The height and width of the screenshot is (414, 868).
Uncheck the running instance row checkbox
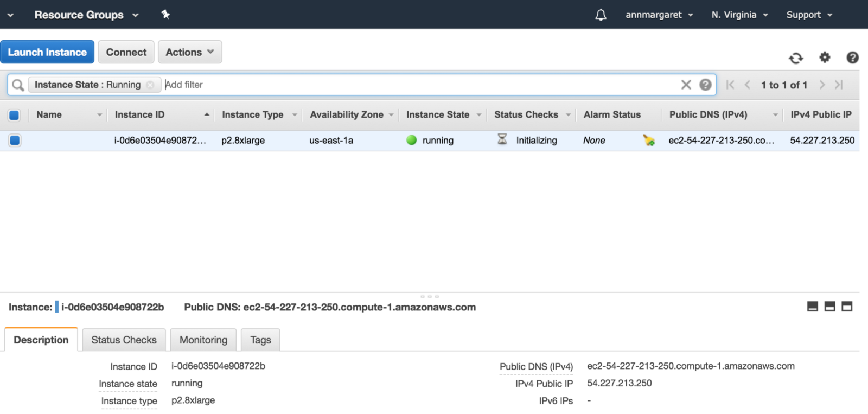(x=15, y=141)
